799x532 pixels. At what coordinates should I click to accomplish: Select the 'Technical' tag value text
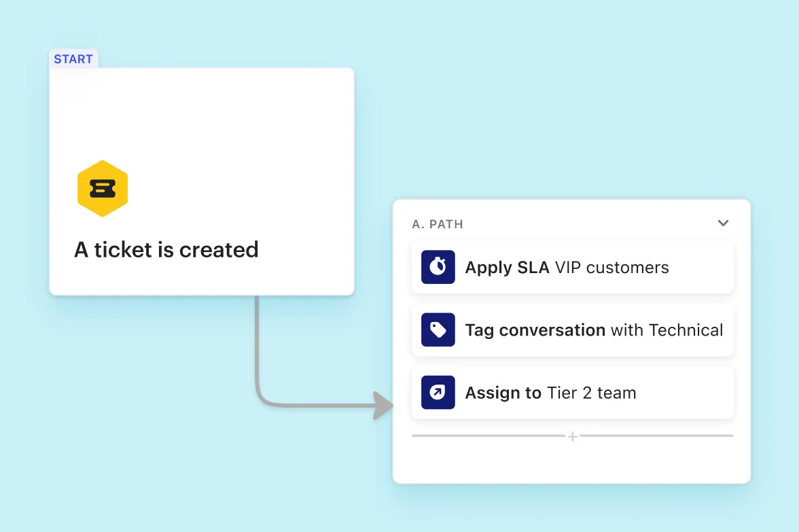686,330
